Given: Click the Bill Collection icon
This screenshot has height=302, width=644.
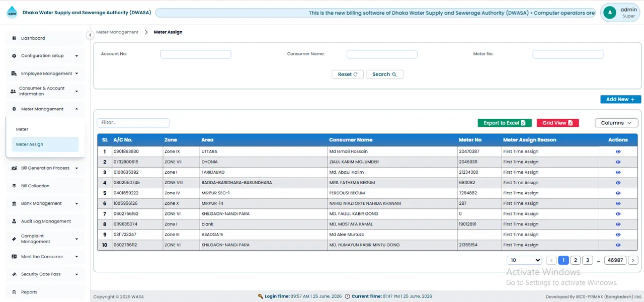Looking at the screenshot, I should pos(15,186).
